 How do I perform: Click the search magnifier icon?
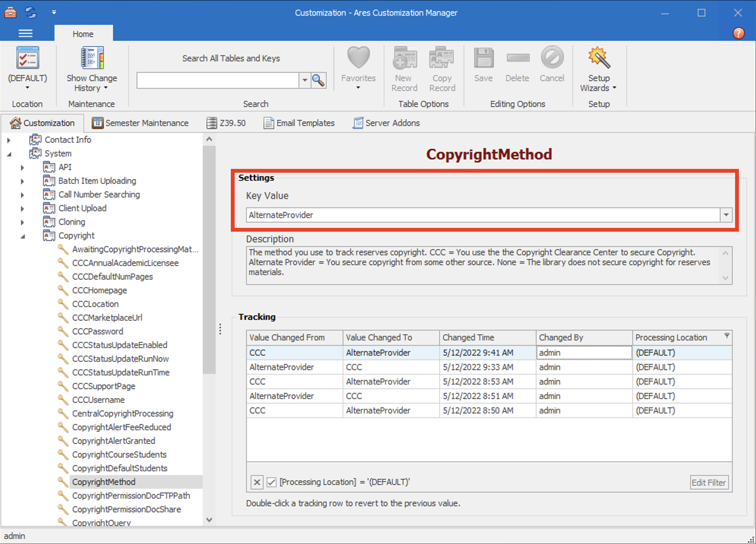(319, 80)
